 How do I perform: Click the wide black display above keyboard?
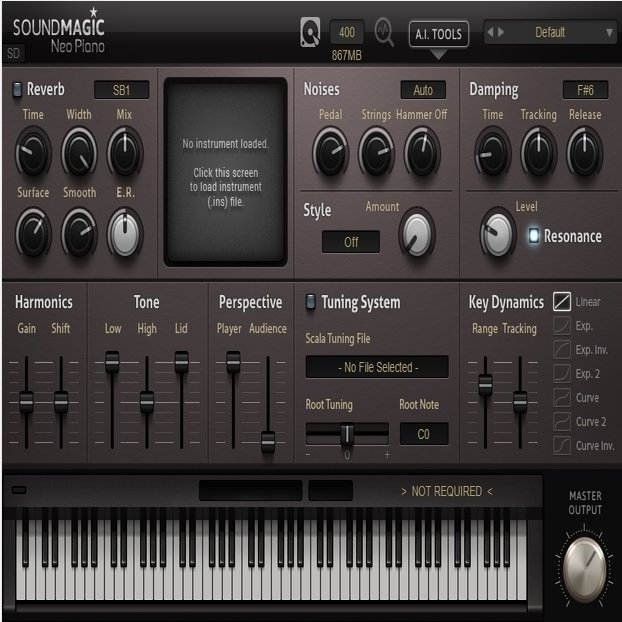(251, 490)
